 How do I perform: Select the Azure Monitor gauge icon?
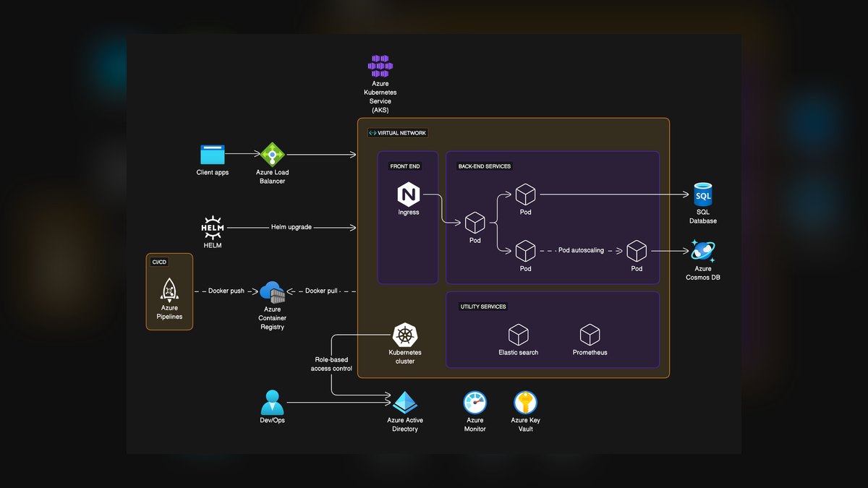click(x=475, y=402)
